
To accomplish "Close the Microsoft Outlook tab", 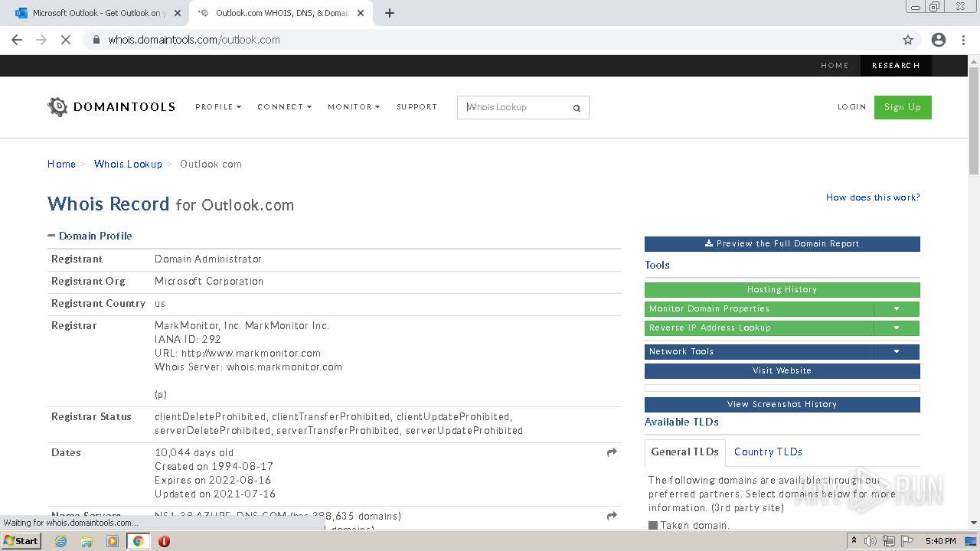I will click(x=178, y=13).
